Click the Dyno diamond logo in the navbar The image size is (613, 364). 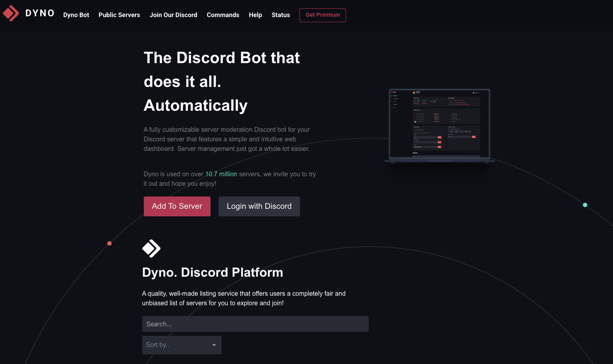click(x=10, y=13)
